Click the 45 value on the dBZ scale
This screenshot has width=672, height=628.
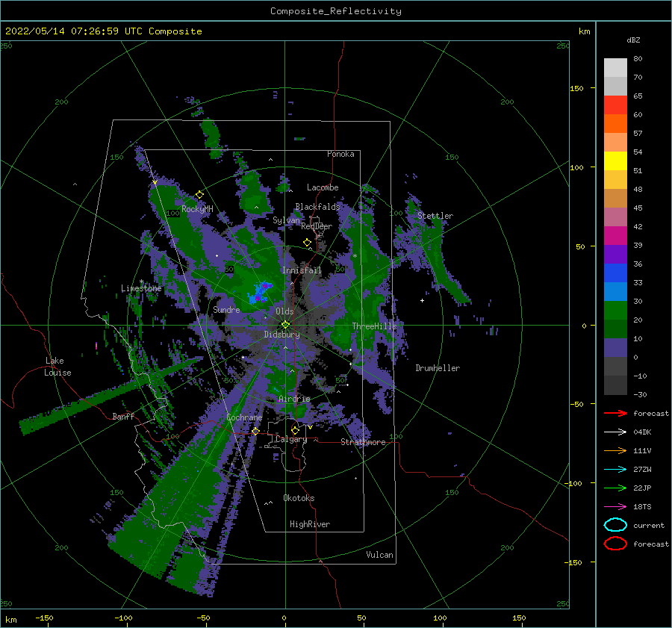coord(638,208)
